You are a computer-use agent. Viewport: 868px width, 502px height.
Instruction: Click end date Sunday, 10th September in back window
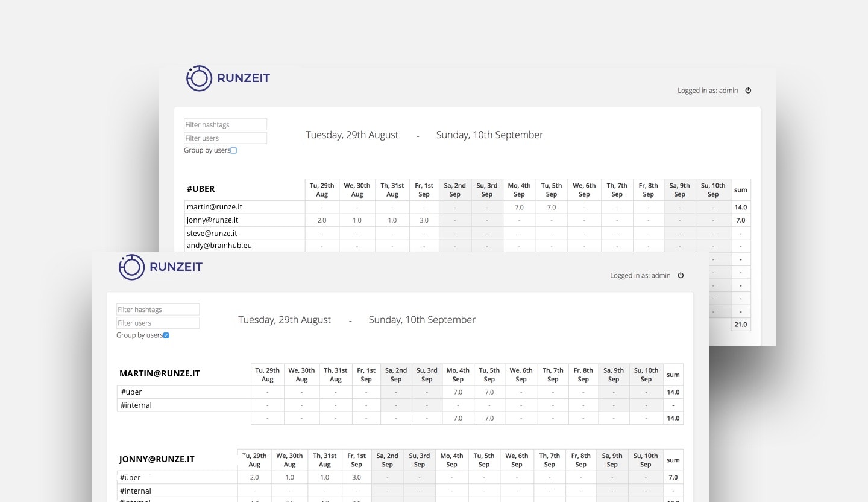tap(489, 135)
